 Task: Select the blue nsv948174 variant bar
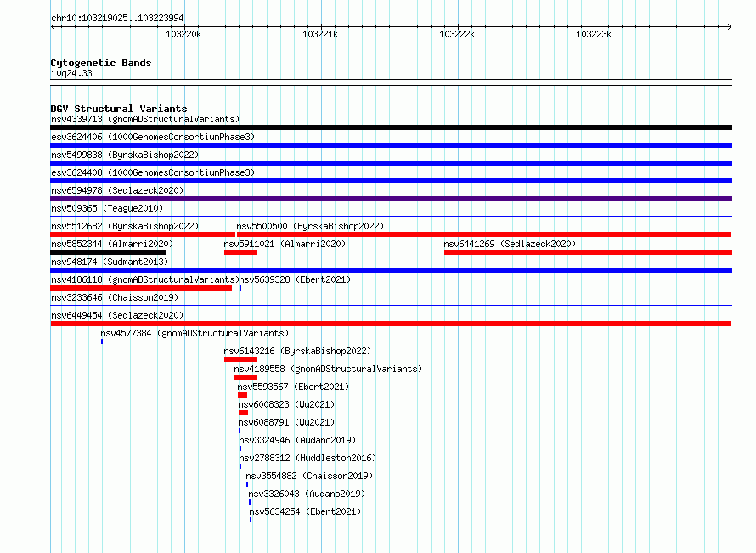[x=391, y=270]
